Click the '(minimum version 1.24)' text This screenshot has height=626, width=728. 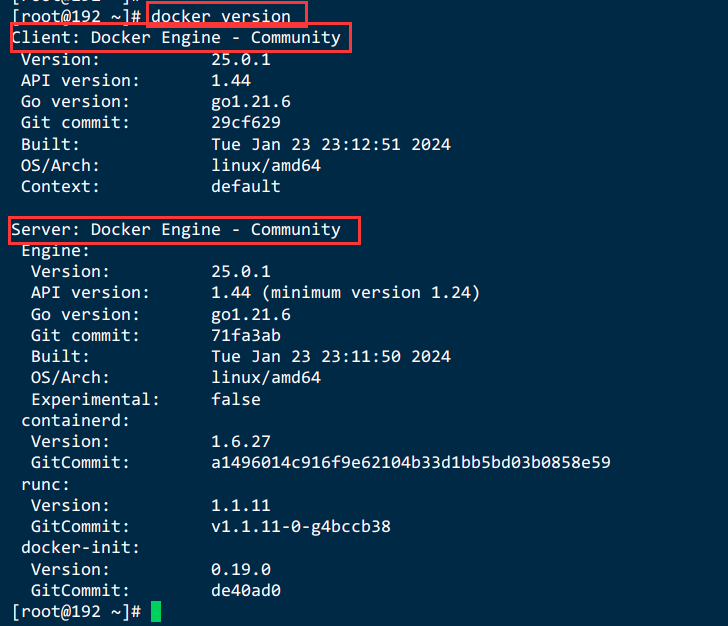pyautogui.click(x=370, y=293)
